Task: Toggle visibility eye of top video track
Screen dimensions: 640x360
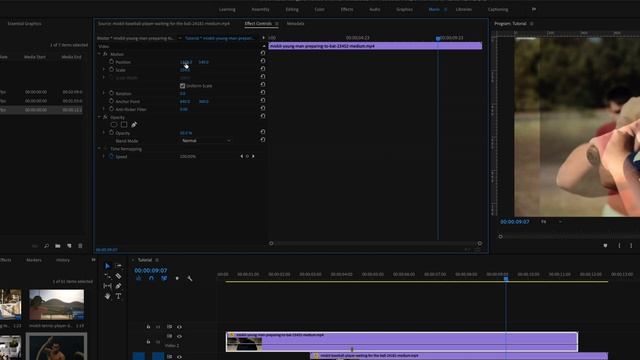Action: tap(179, 327)
